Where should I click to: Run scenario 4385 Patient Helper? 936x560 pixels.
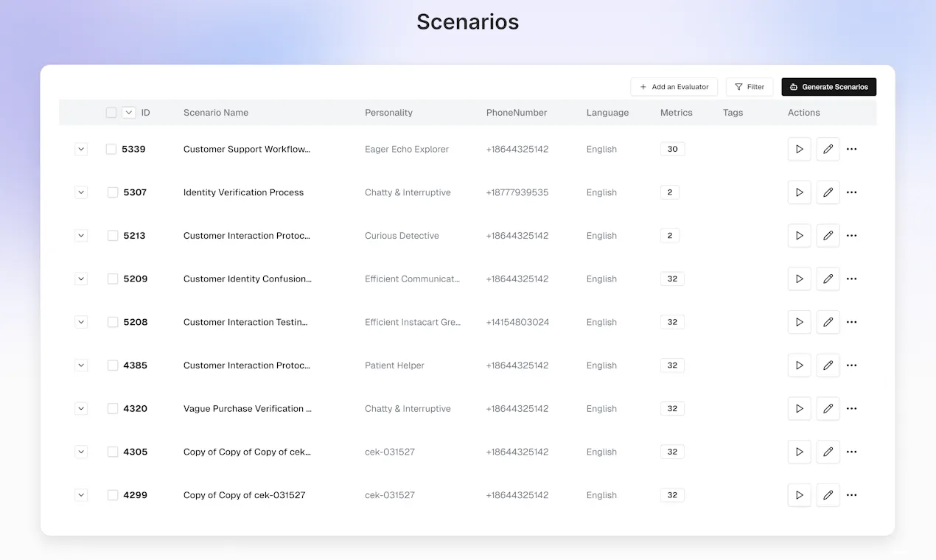tap(799, 365)
